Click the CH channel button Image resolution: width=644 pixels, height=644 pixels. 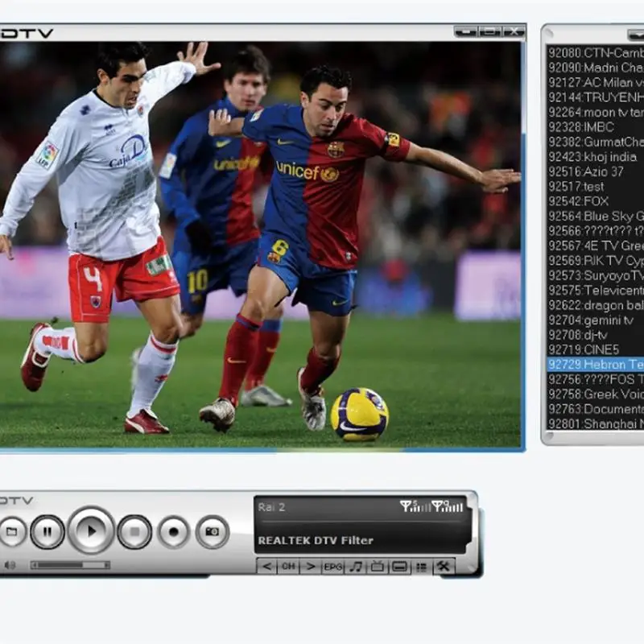(x=288, y=567)
